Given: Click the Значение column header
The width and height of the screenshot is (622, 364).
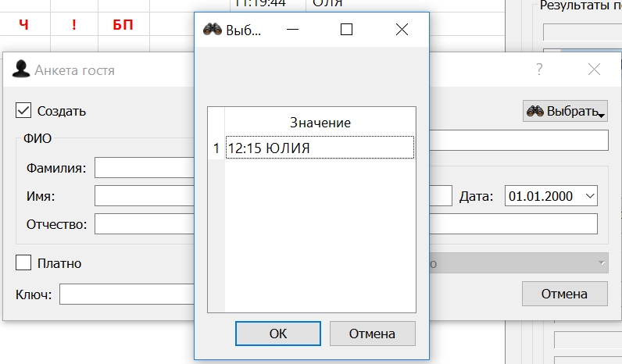Looking at the screenshot, I should coord(320,123).
